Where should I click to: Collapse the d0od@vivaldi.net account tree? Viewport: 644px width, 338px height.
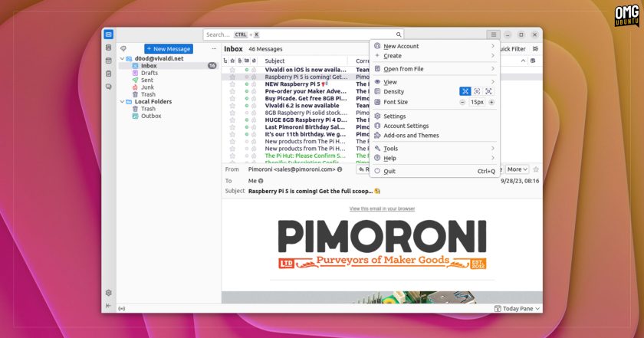[x=123, y=59]
